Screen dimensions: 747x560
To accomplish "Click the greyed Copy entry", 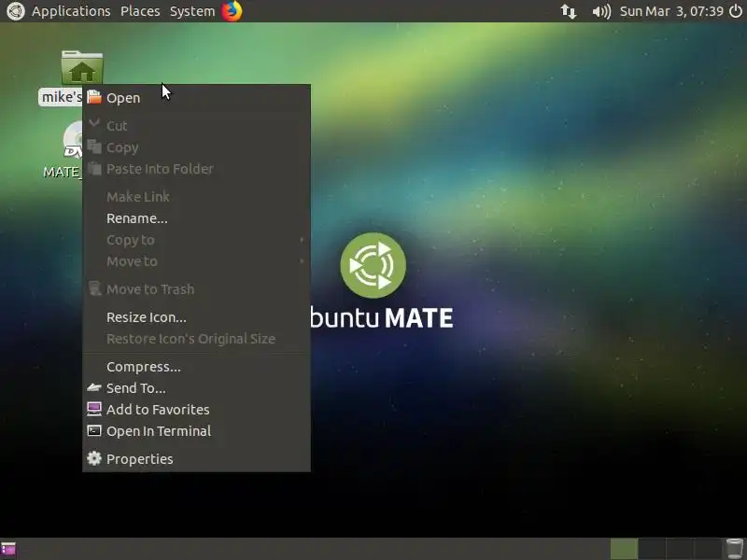I will (x=196, y=147).
